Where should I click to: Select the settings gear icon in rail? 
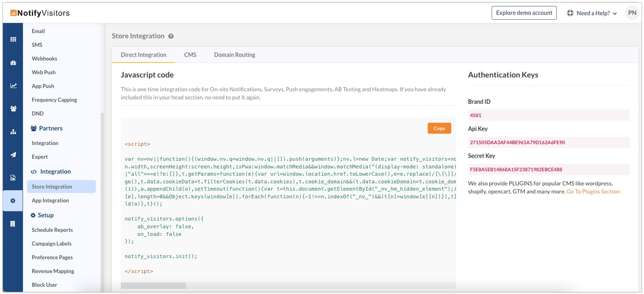[x=13, y=201]
